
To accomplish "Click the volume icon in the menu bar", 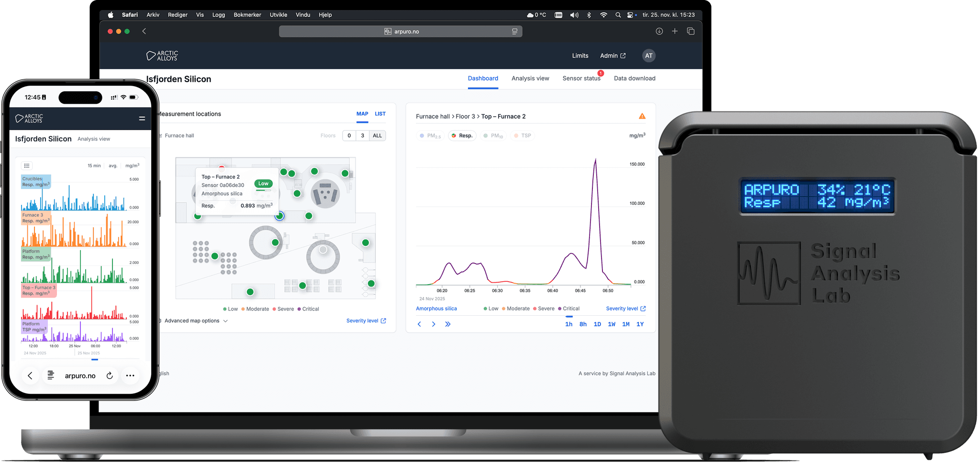I will tap(574, 15).
